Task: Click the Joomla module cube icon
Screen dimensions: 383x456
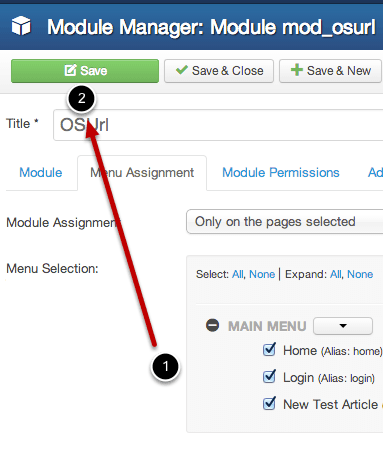Action: [21, 26]
